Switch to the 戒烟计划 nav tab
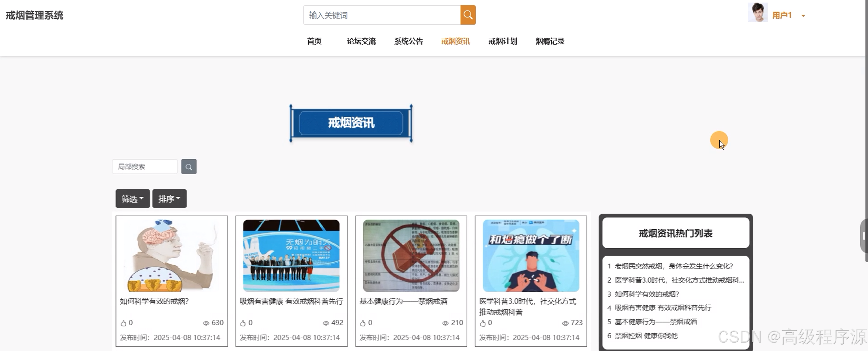This screenshot has height=351, width=868. click(x=502, y=42)
